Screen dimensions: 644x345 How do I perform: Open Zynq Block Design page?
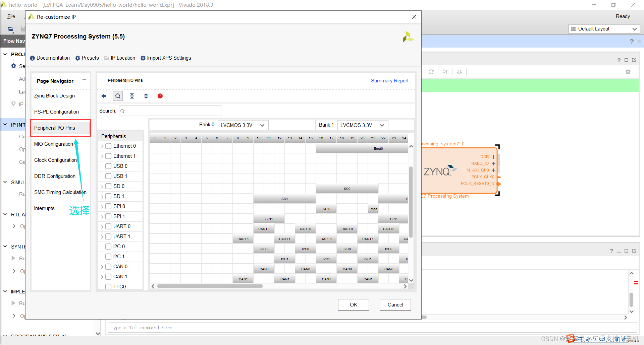[54, 96]
